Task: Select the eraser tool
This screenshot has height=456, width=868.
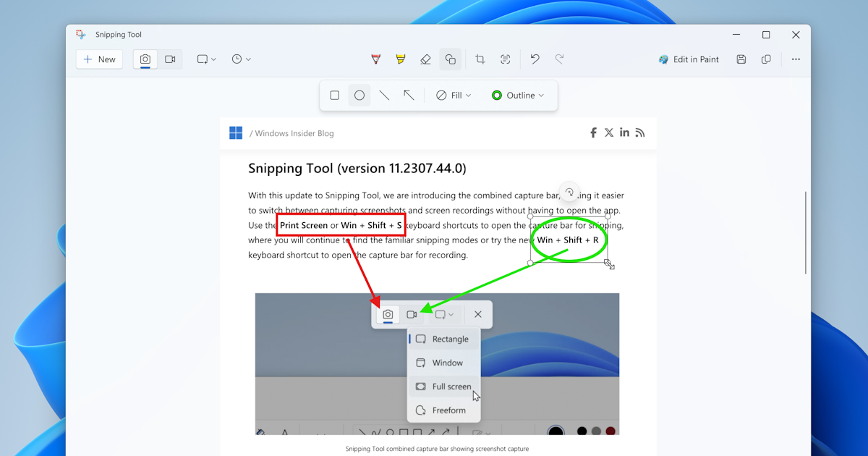Action: [x=426, y=59]
